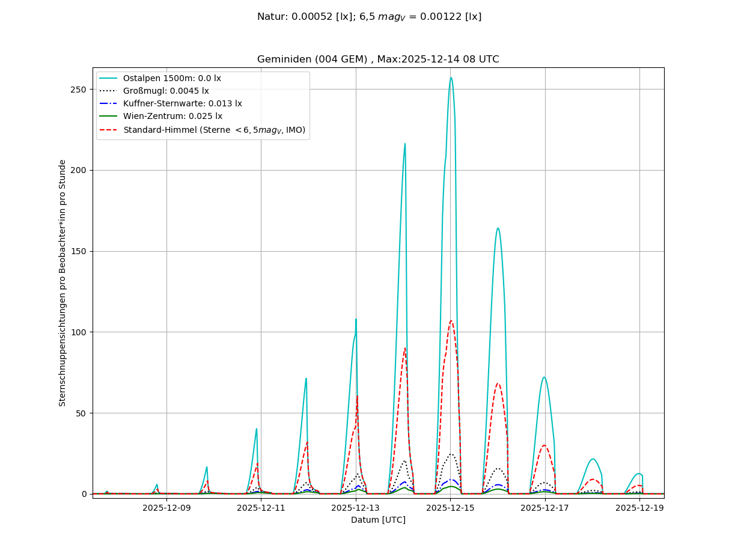Select the Großmugl legend label
Viewport: 738px width, 560px height.
pyautogui.click(x=166, y=91)
